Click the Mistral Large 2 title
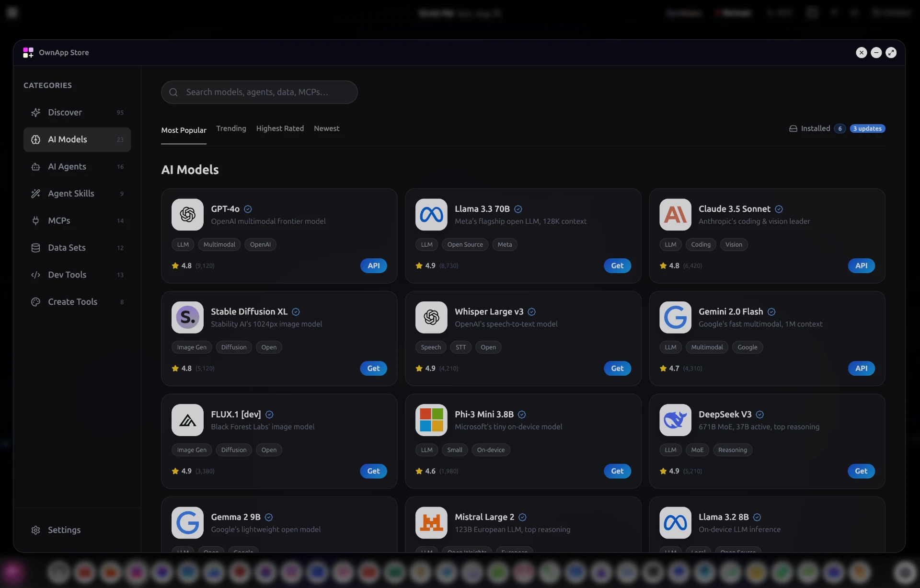The height and width of the screenshot is (588, 920). tap(484, 517)
